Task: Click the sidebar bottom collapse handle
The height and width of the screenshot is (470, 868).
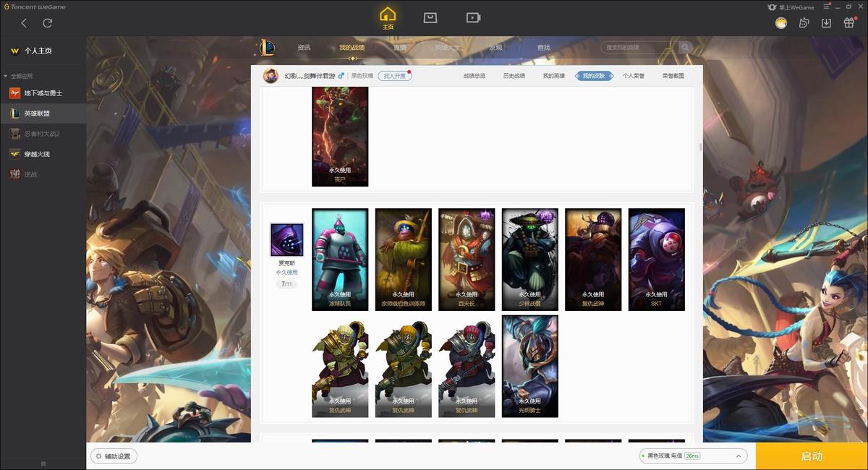Action: (x=43, y=463)
